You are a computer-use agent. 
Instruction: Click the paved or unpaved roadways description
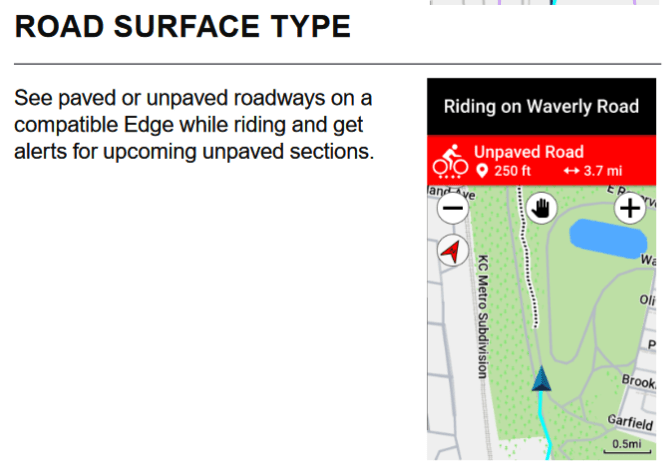tap(194, 125)
